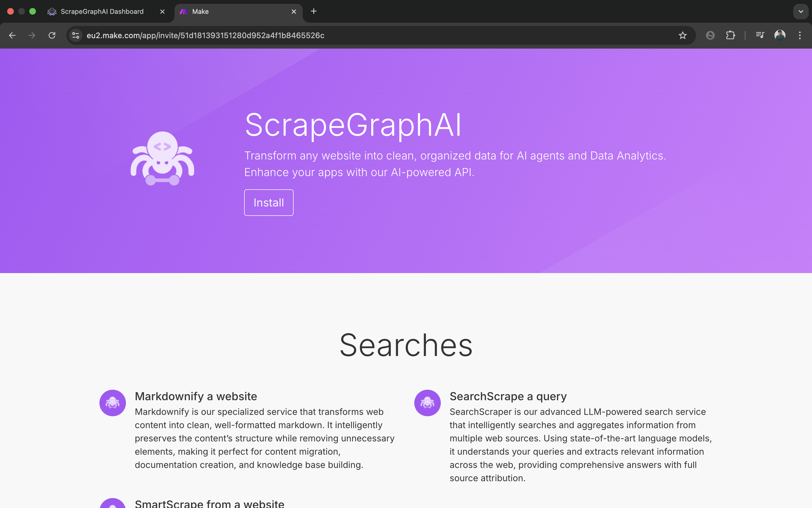Screen dimensions: 812x508
Task: Focus the address bar URL
Action: coord(205,35)
